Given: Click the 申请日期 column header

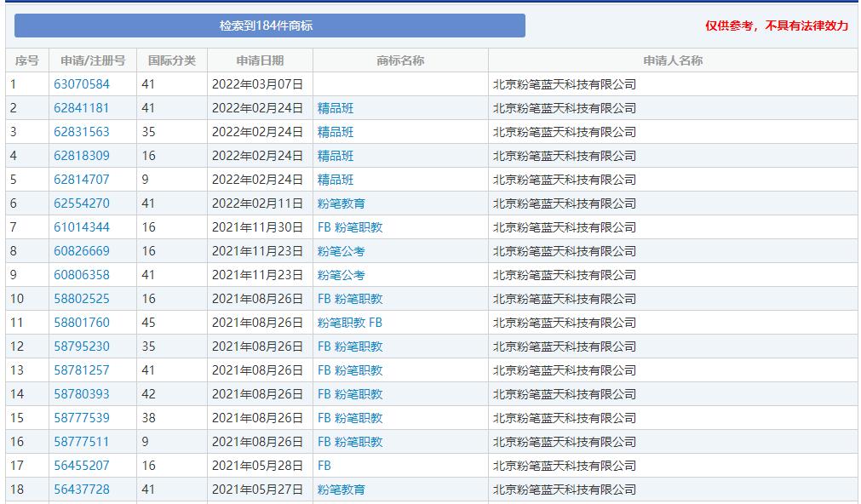Looking at the screenshot, I should pos(260,60).
